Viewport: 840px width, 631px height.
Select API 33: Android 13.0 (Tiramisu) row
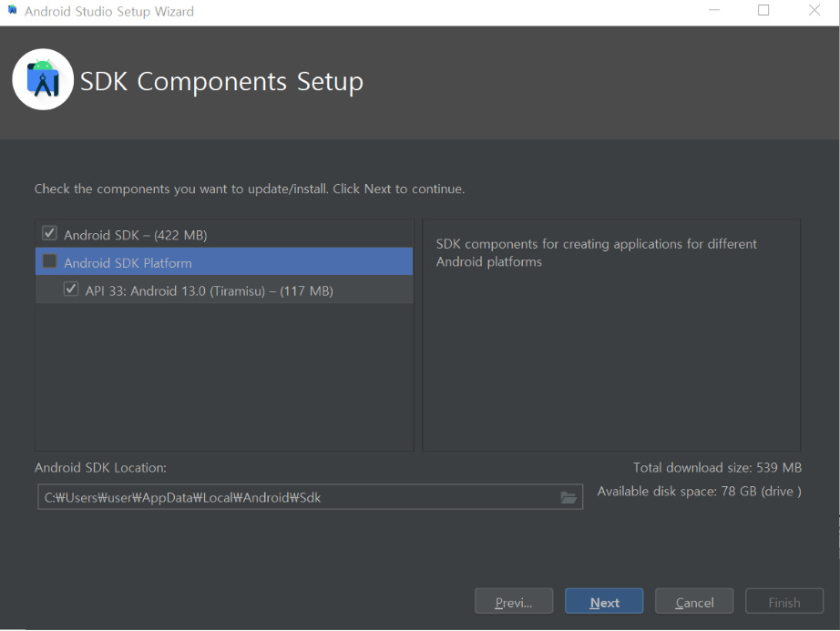pos(224,290)
